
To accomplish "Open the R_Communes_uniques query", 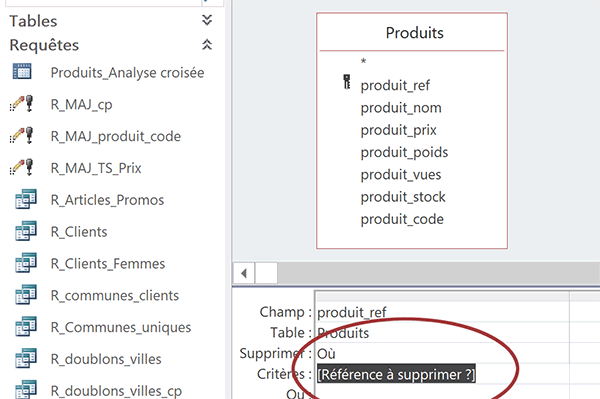I will point(121,327).
